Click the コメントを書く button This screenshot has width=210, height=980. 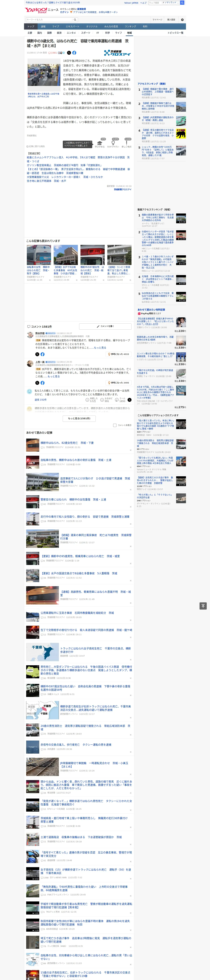click(105, 326)
